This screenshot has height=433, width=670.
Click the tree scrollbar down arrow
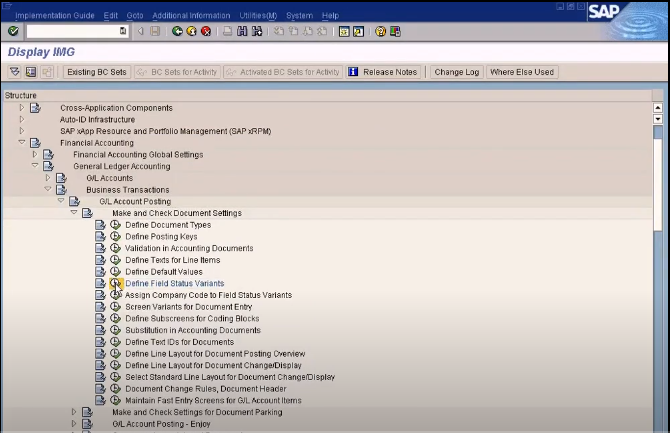[658, 119]
